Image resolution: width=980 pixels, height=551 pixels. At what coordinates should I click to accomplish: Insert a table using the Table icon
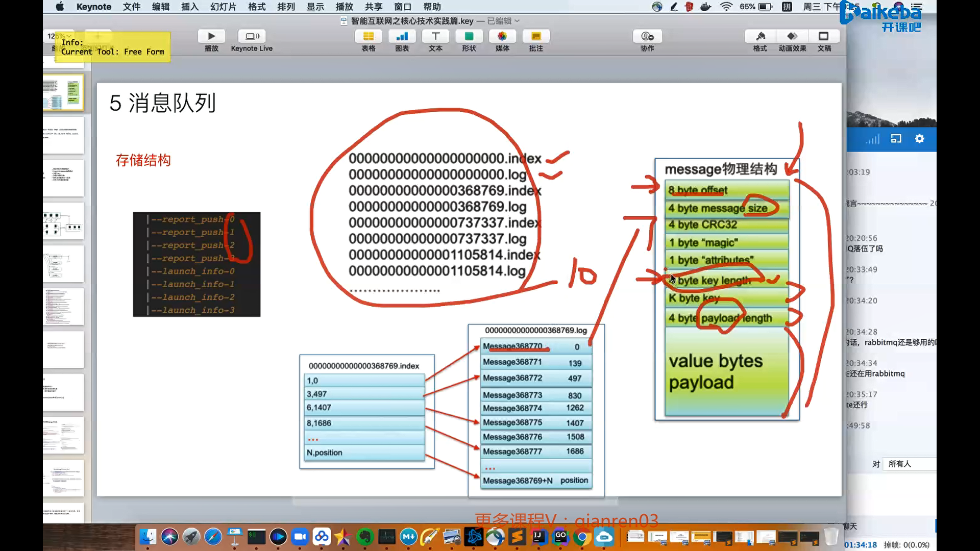click(x=368, y=36)
